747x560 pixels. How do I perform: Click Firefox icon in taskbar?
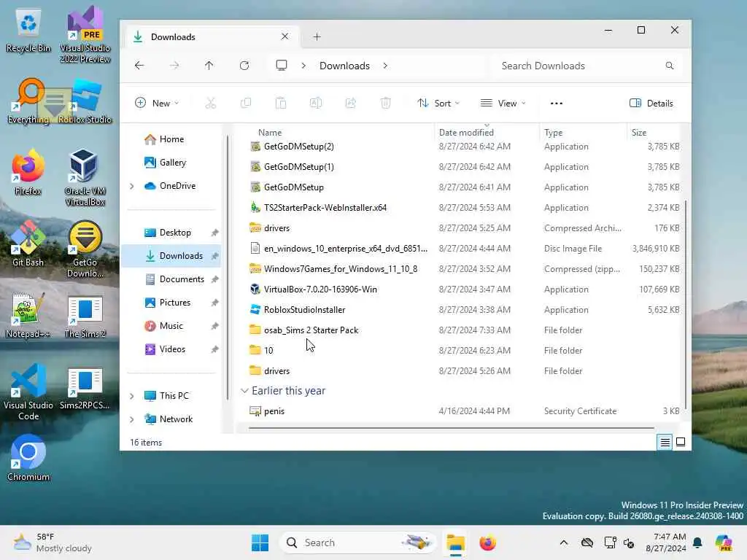tap(488, 542)
